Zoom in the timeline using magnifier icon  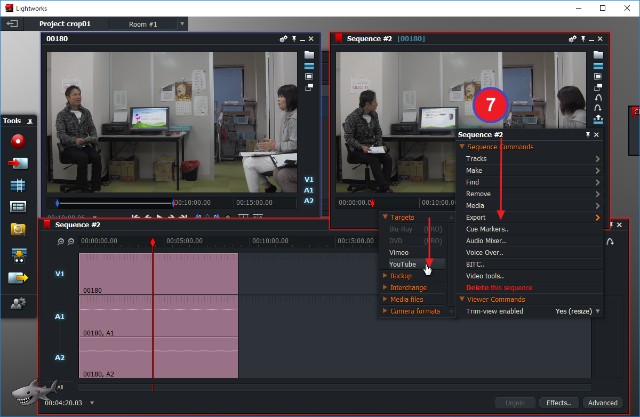[59, 241]
